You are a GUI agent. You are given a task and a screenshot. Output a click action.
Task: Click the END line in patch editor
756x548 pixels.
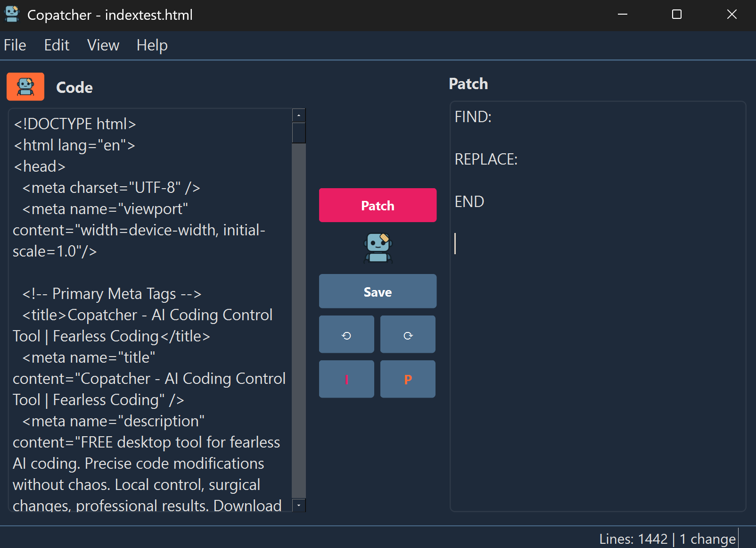tap(469, 202)
